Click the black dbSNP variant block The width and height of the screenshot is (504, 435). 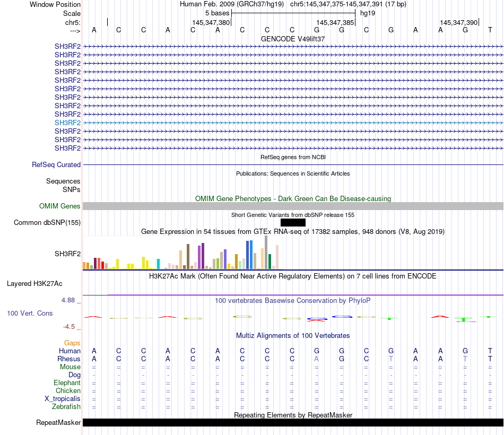pyautogui.click(x=293, y=222)
